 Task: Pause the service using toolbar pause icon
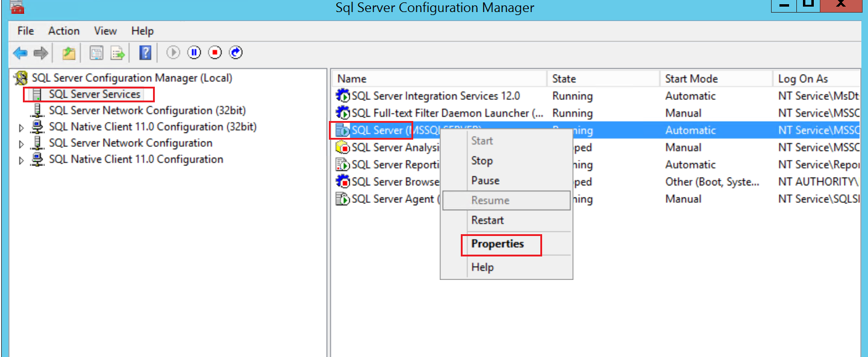194,53
